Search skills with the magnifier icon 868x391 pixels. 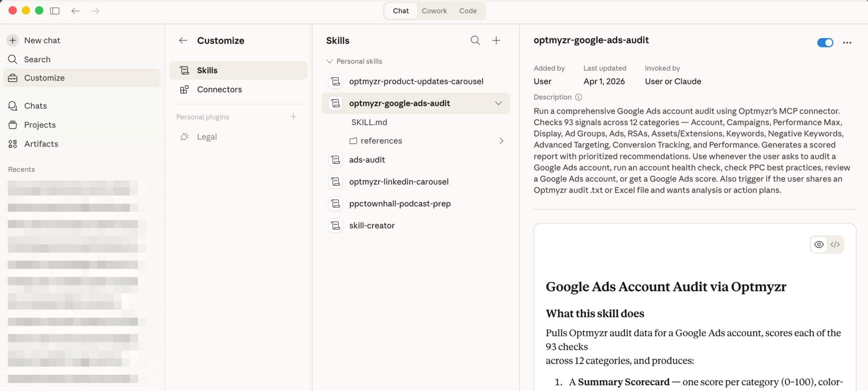[476, 40]
